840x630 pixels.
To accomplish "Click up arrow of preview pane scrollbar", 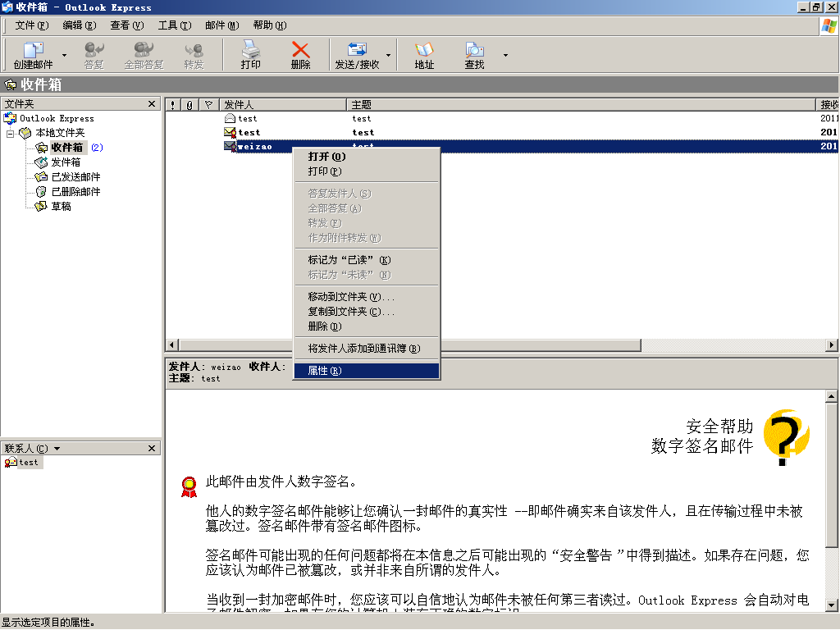I will pyautogui.click(x=832, y=396).
